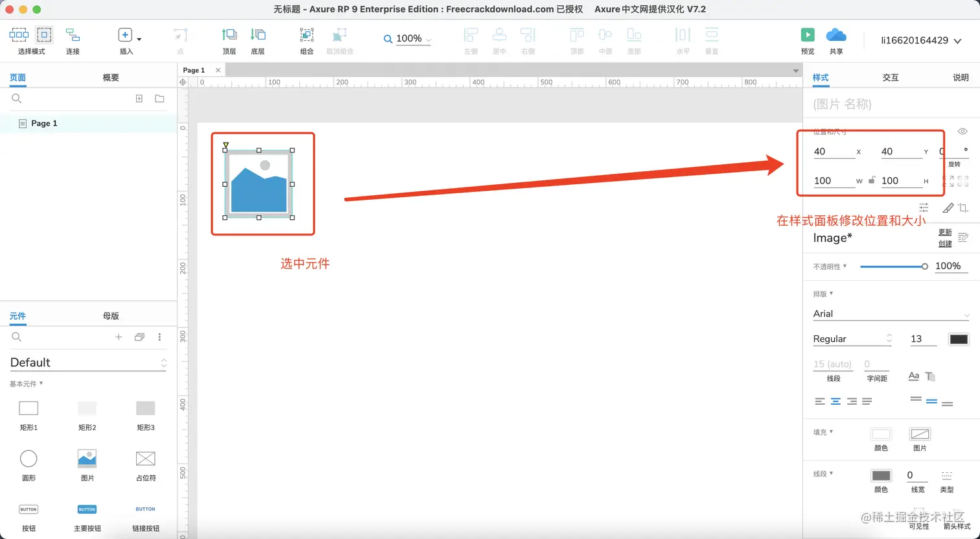Toggle the aspect ratio lock icon
The width and height of the screenshot is (980, 539).
tap(872, 180)
